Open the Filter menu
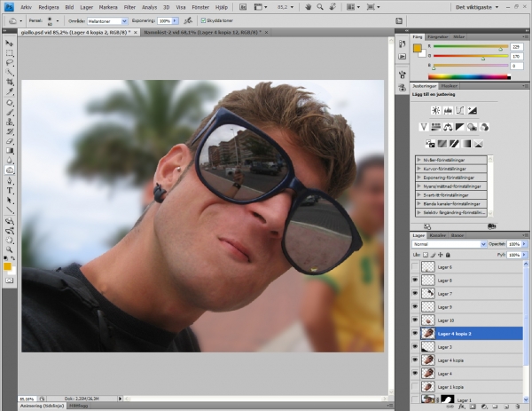The width and height of the screenshot is (532, 411). tap(129, 7)
